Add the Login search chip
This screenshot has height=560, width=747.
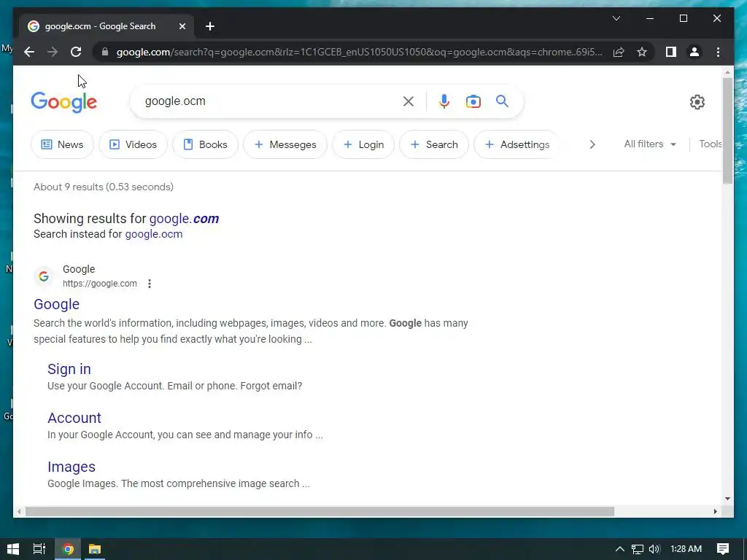pyautogui.click(x=363, y=144)
